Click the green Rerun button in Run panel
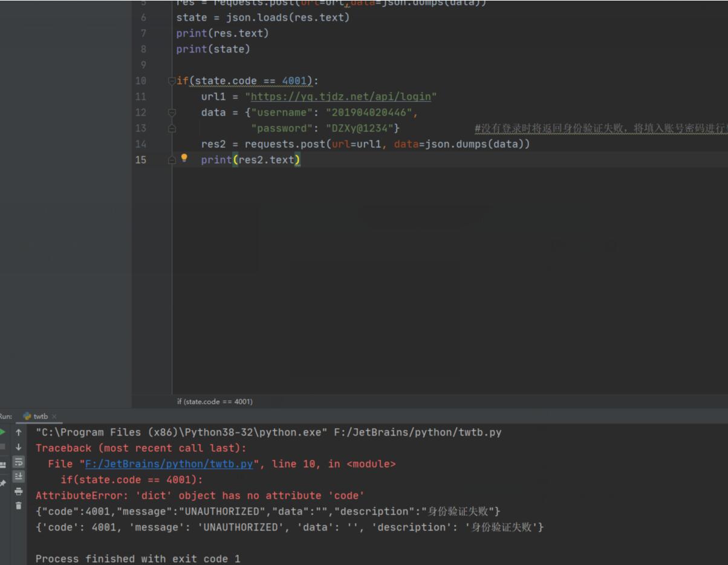Viewport: 728px width, 565px height. [2, 432]
